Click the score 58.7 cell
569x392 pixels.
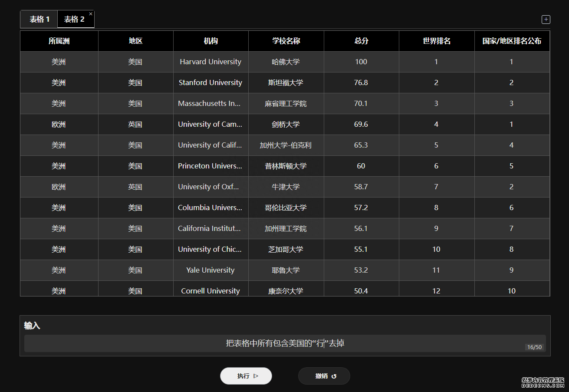tap(362, 187)
